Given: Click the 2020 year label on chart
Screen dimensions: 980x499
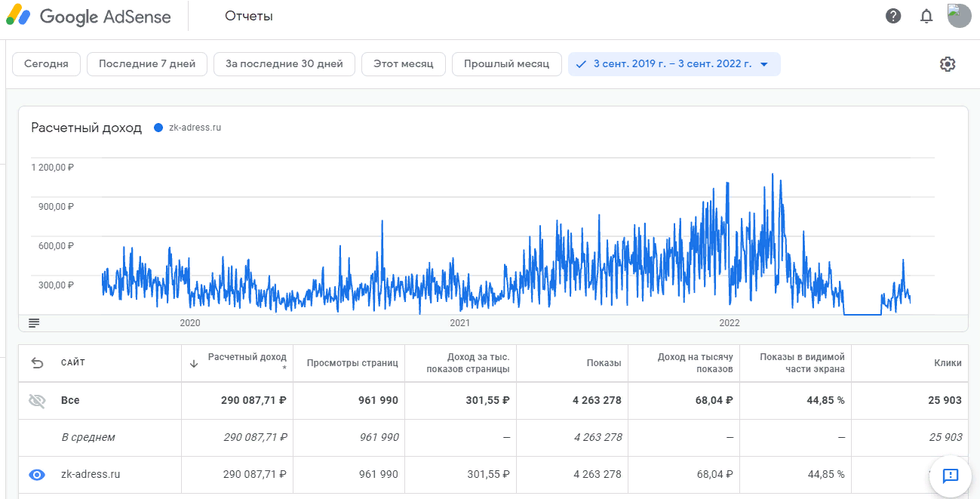Looking at the screenshot, I should coord(190,323).
